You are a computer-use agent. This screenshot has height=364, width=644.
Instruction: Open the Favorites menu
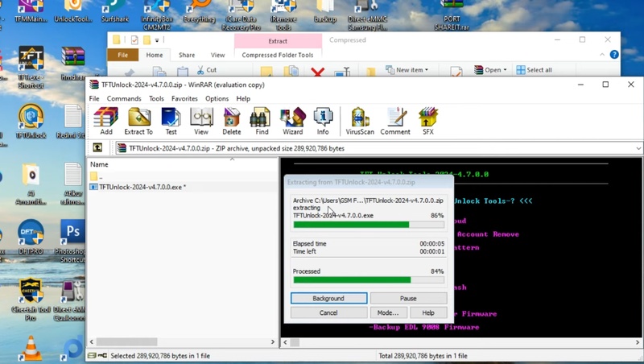184,98
